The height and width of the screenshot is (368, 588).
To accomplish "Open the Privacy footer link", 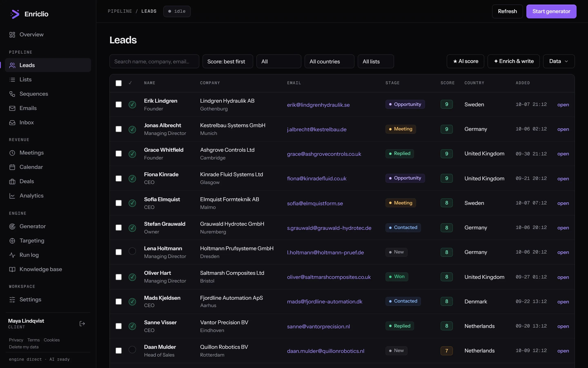I will [16, 340].
